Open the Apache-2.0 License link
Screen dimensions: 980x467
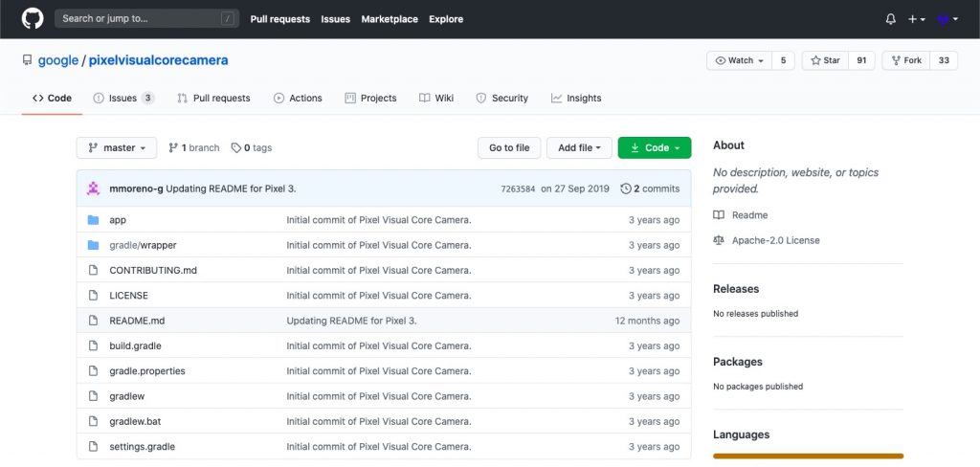pyautogui.click(x=775, y=240)
